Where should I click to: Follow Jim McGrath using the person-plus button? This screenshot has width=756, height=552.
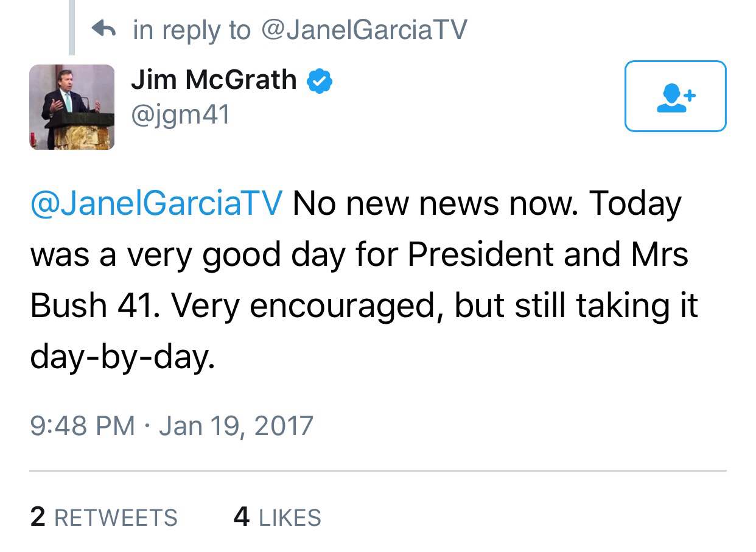point(675,96)
